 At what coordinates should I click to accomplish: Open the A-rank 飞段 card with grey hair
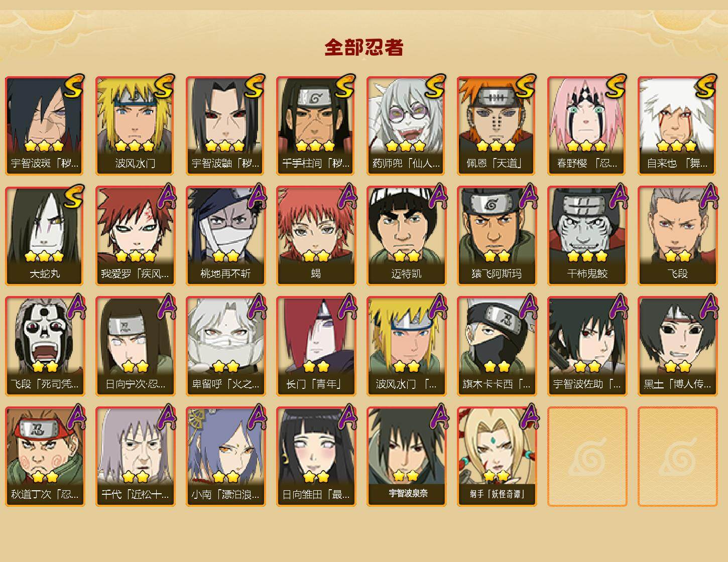[x=678, y=236]
